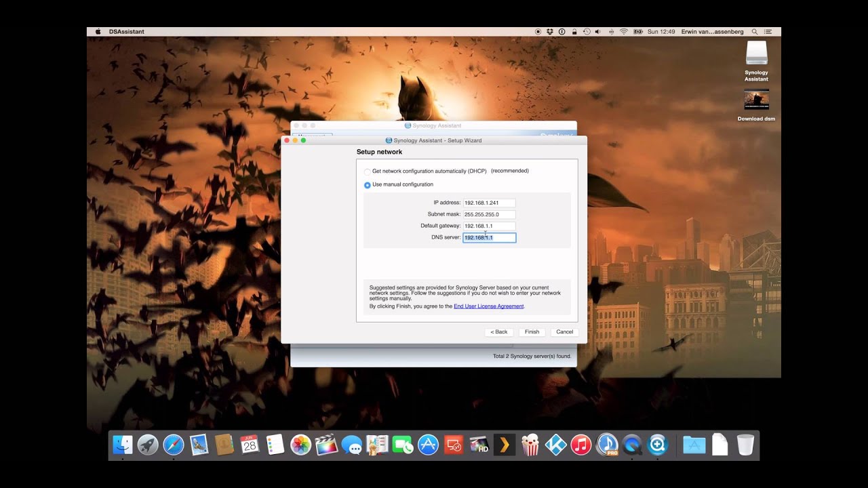
Task: Open Spotlight search in menu bar
Action: point(755,31)
